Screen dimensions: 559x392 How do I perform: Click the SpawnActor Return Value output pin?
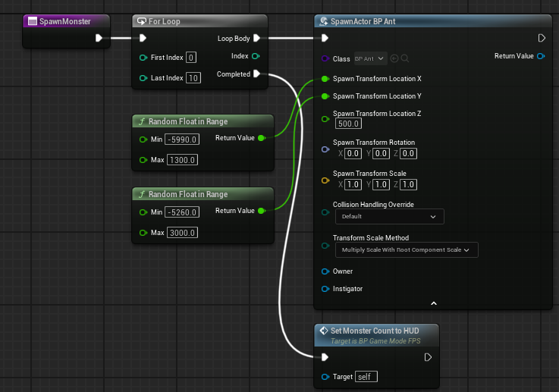541,56
